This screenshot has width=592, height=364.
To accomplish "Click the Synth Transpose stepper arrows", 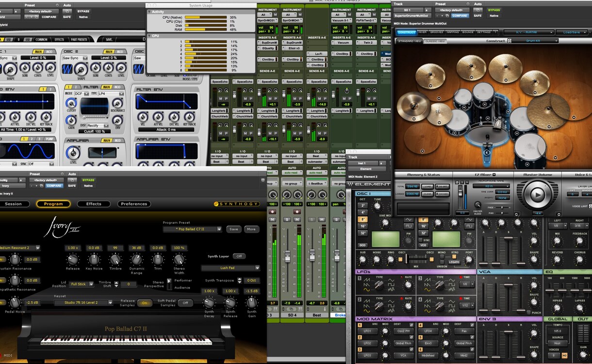I will [240, 281].
